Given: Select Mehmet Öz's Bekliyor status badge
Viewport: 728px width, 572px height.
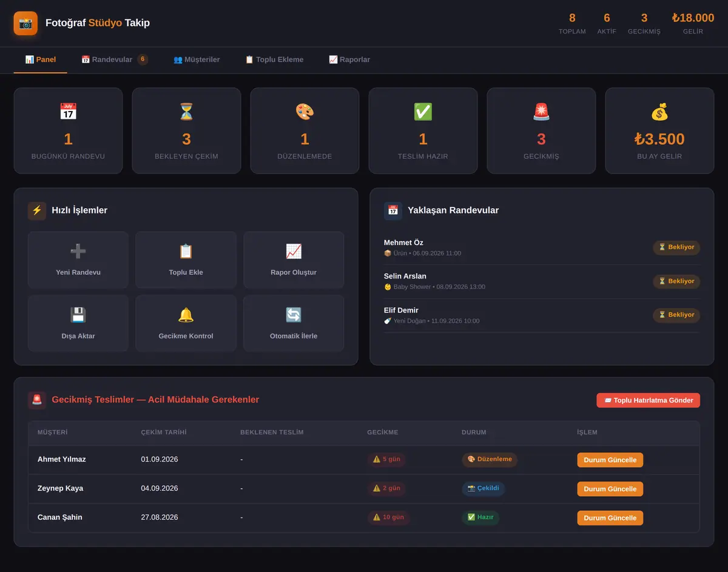Looking at the screenshot, I should coord(676,247).
